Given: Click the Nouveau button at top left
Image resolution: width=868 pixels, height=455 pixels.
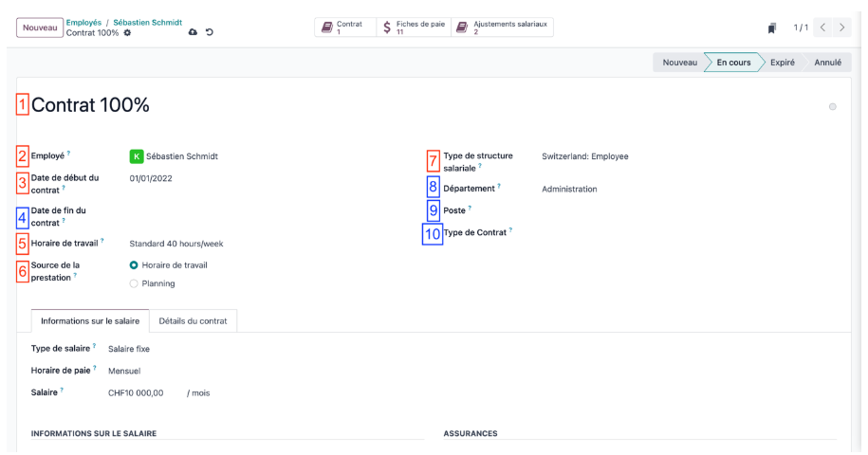Looking at the screenshot, I should tap(40, 27).
